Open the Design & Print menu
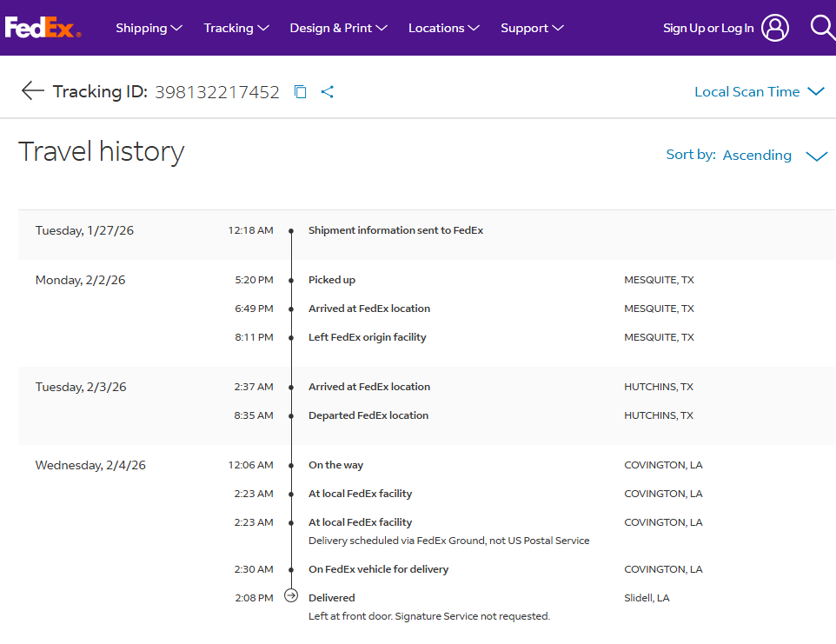The height and width of the screenshot is (644, 836). tap(339, 28)
